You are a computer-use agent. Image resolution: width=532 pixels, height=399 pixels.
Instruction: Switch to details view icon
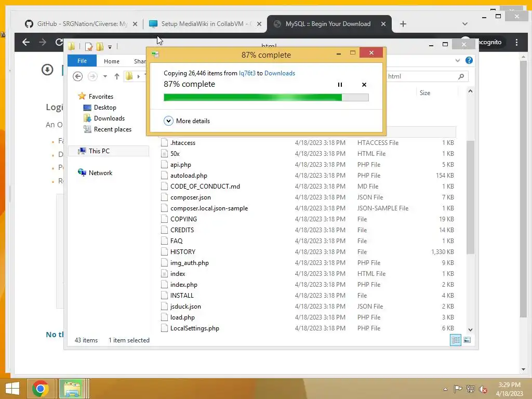(x=455, y=340)
